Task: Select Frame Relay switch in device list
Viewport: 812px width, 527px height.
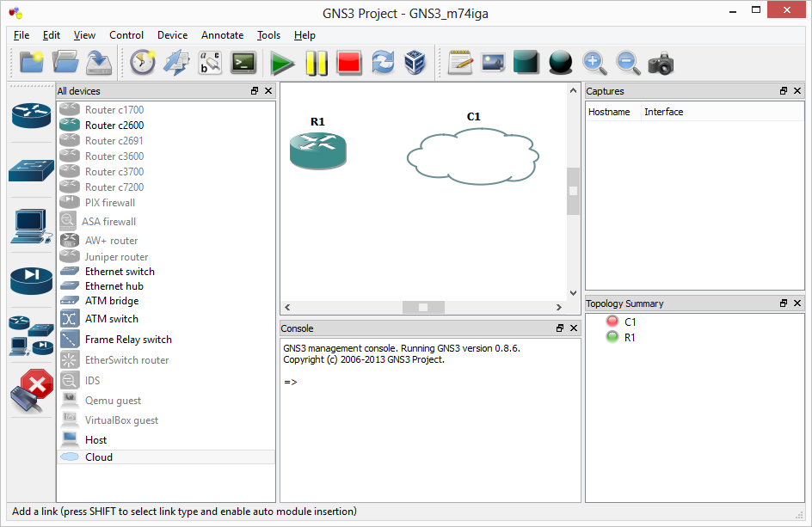Action: [166, 340]
